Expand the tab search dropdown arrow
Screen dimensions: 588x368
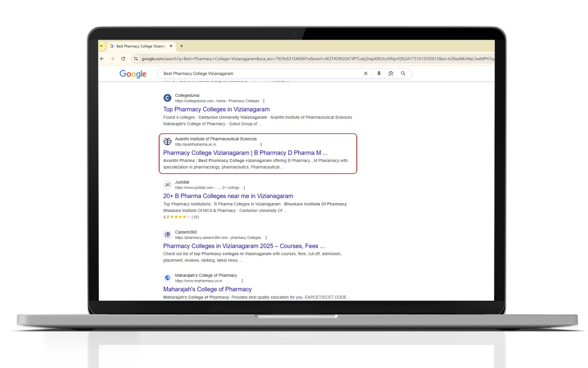(101, 46)
